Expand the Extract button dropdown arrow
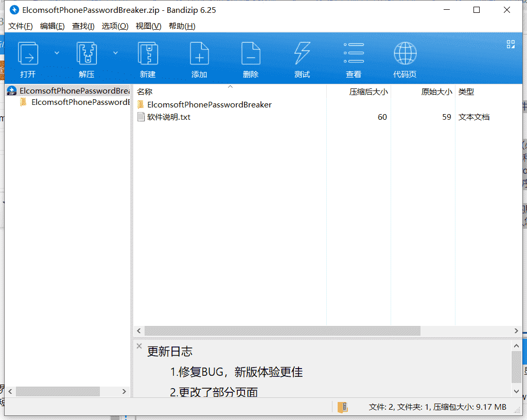The height and width of the screenshot is (420, 527). (116, 53)
